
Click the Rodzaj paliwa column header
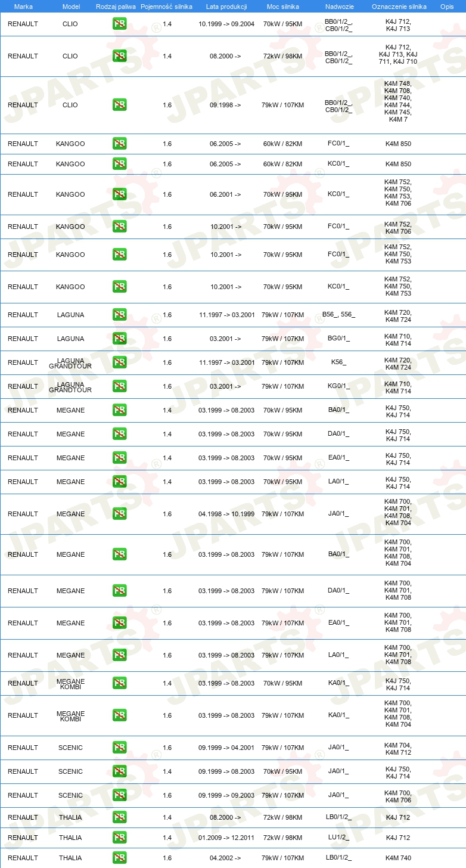coord(116,7)
